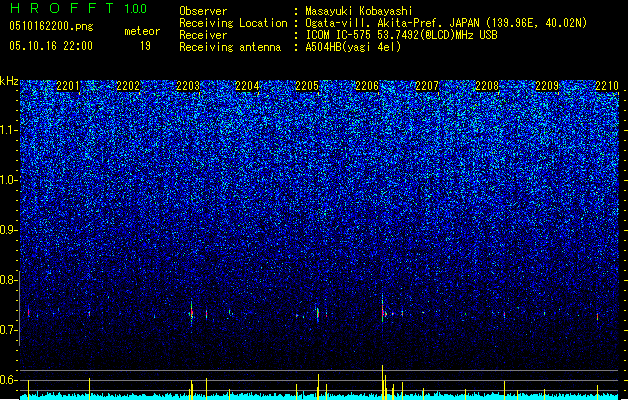This screenshot has width=629, height=400.
Task: Click the 0.6 frequency axis label
Action: tap(8, 380)
